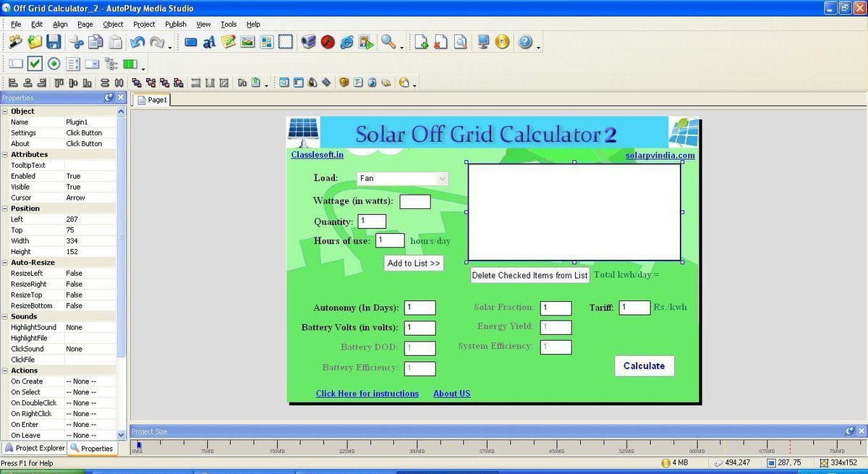Open Help using blue question mark icon
Viewport: 868px width, 474px height.
pyautogui.click(x=525, y=42)
